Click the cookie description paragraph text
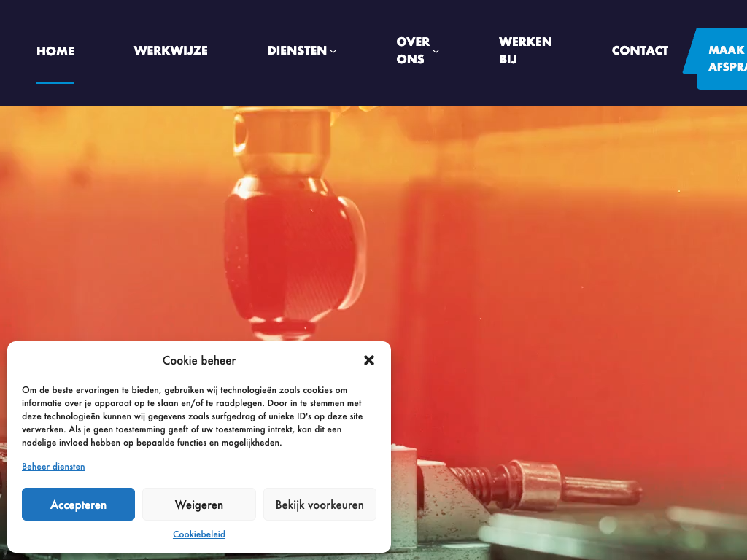This screenshot has width=747, height=560. [x=192, y=416]
